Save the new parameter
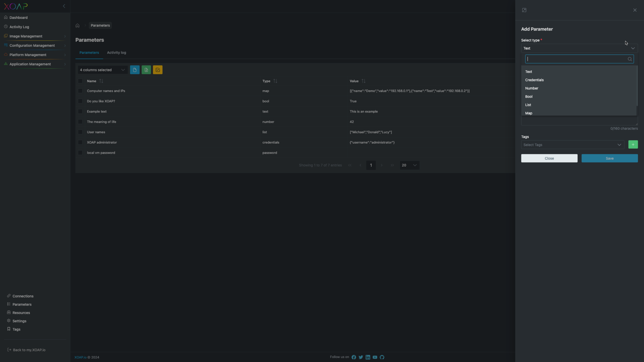 click(609, 158)
